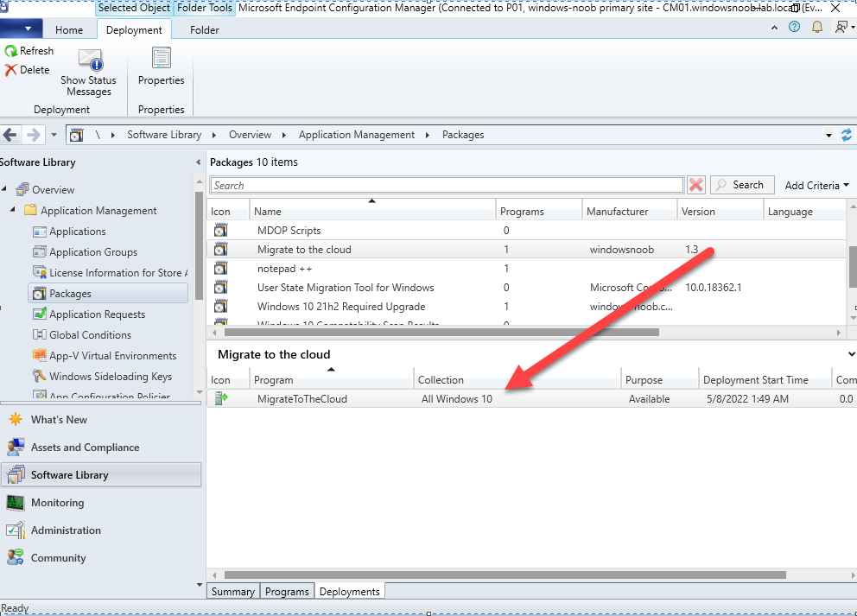The width and height of the screenshot is (857, 616).
Task: Open the feedback person icon
Action: [x=841, y=27]
